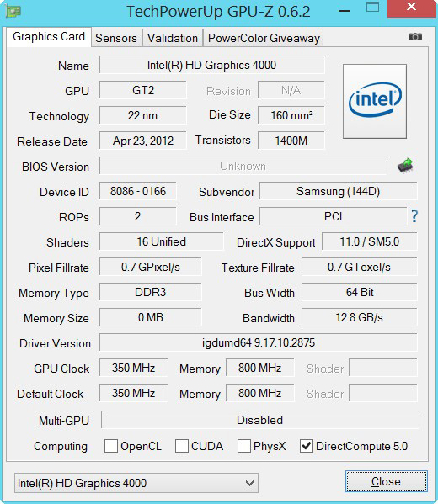Image resolution: width=438 pixels, height=504 pixels.
Task: Click the Driver Version field
Action: (x=259, y=342)
